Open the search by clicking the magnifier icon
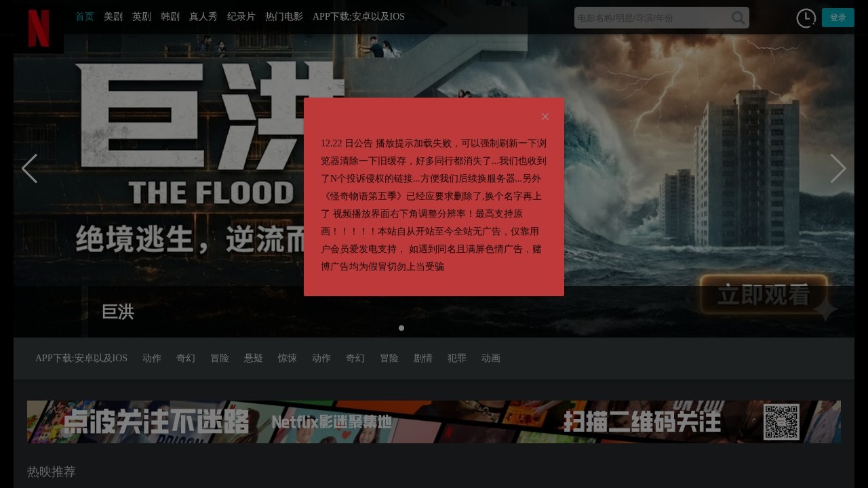 [738, 18]
